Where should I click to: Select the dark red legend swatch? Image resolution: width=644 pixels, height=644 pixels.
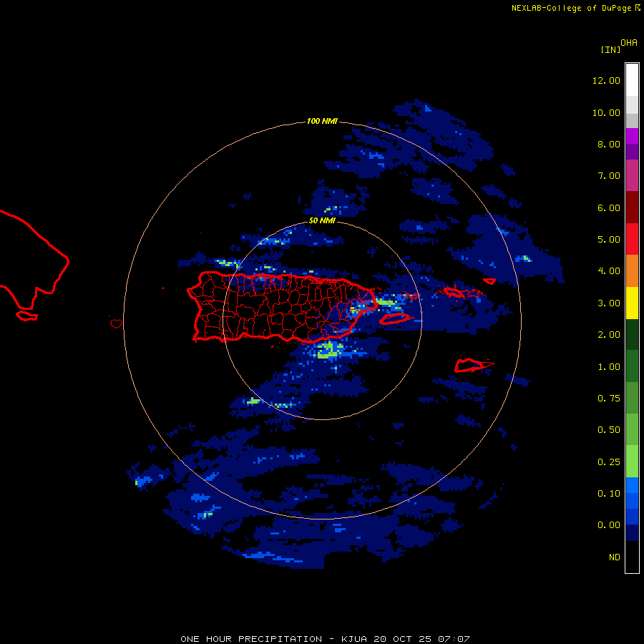coord(632,208)
